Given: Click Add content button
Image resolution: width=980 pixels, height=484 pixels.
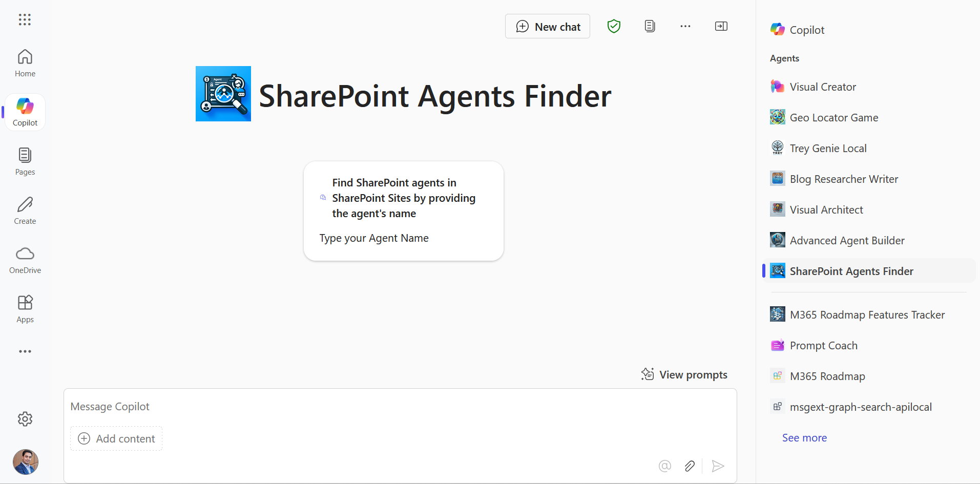Looking at the screenshot, I should click(x=116, y=438).
